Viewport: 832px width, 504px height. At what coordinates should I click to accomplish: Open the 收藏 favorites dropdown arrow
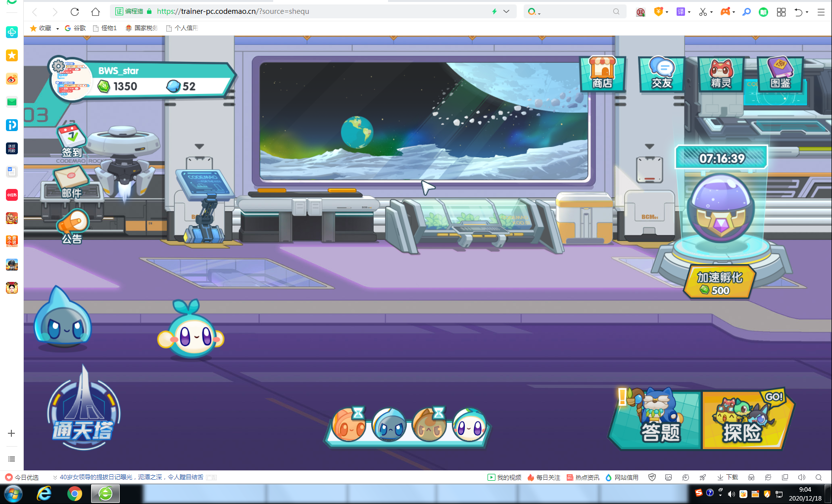click(x=57, y=29)
